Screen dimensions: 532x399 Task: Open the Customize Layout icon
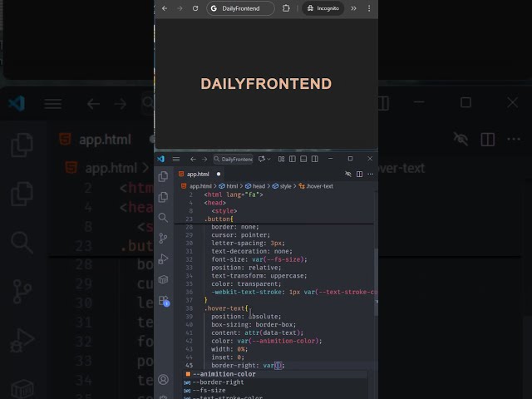(281, 159)
